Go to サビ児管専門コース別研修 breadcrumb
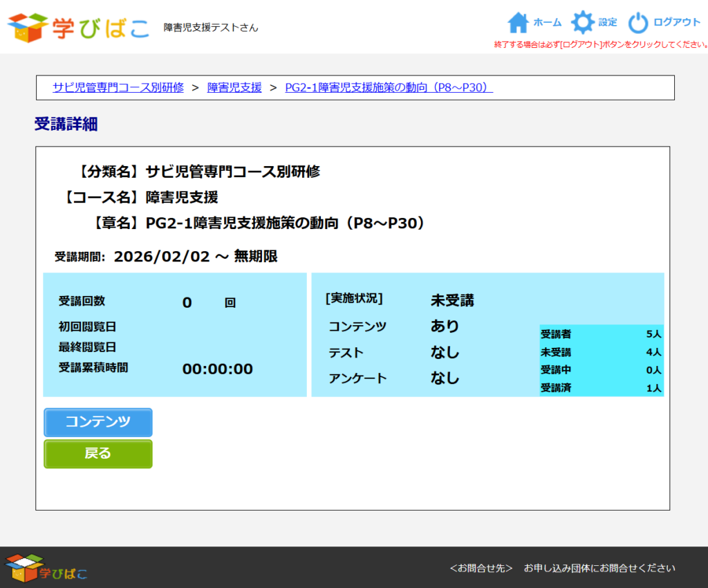 click(x=118, y=87)
